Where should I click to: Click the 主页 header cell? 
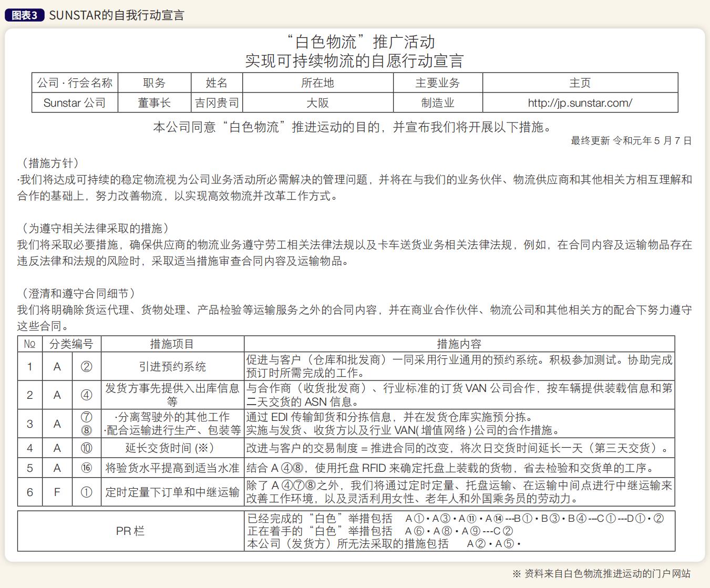pyautogui.click(x=580, y=83)
